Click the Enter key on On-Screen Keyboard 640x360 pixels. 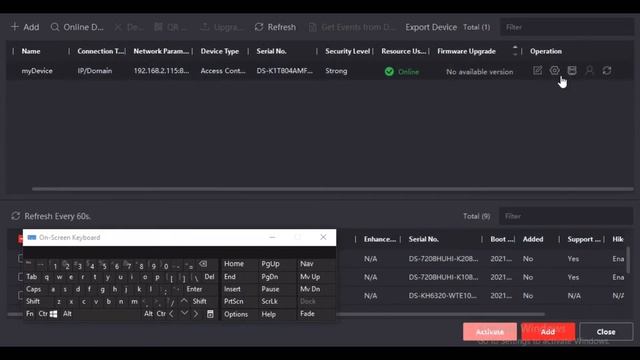(x=194, y=289)
